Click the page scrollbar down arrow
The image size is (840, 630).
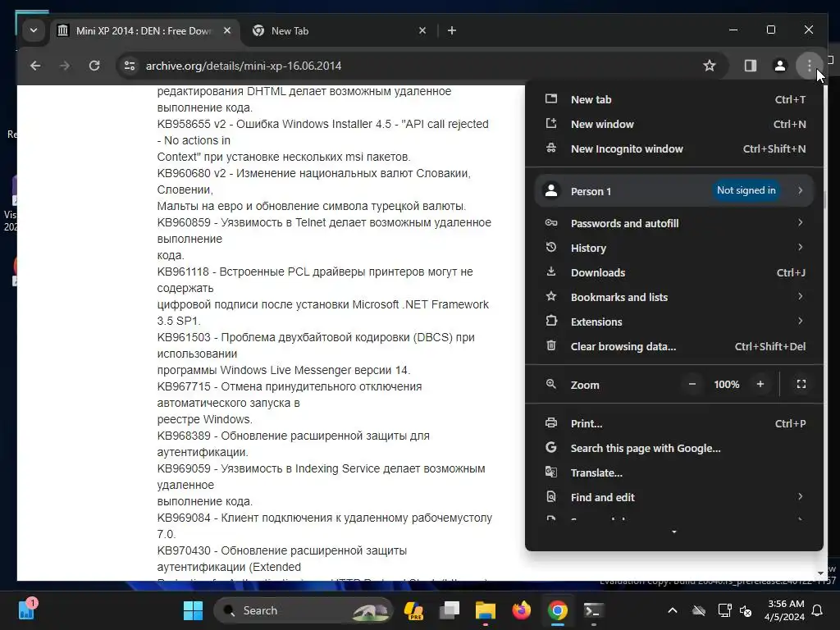820,573
